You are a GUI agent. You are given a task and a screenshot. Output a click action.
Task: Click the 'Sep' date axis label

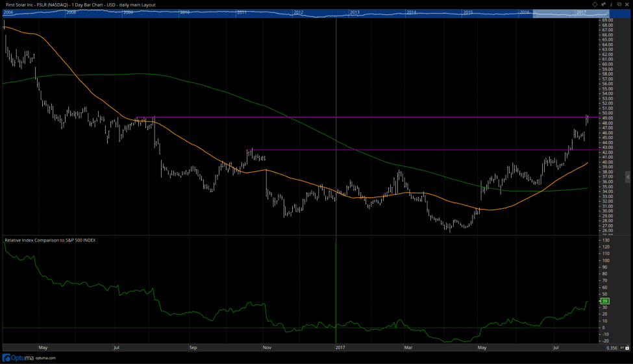click(193, 348)
